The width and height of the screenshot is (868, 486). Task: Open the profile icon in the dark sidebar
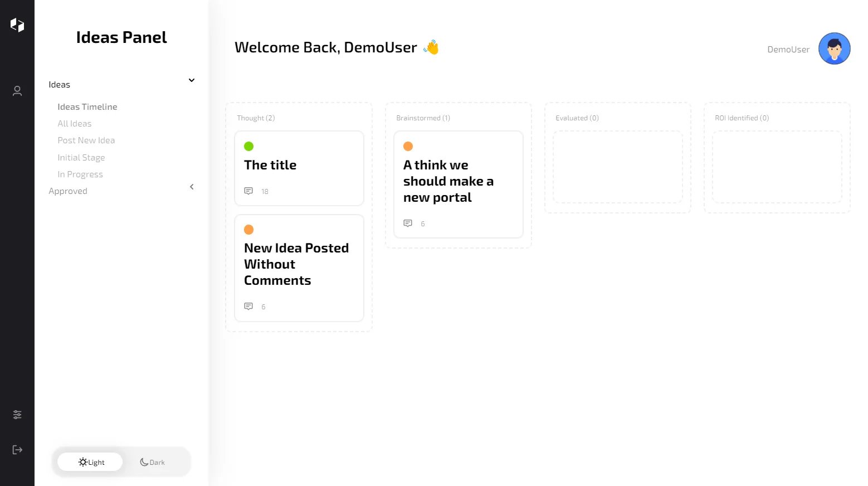pyautogui.click(x=17, y=91)
